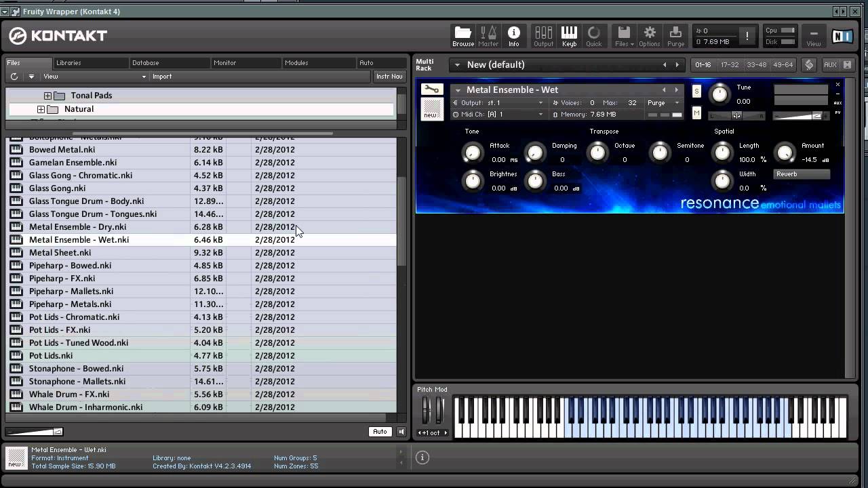868x488 pixels.
Task: Click the speaker preview icon next to Auto
Action: pyautogui.click(x=401, y=432)
